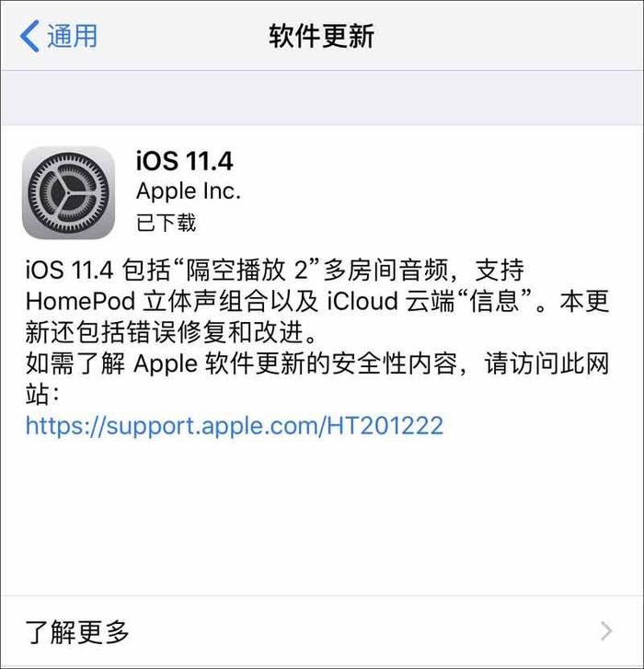Image resolution: width=644 pixels, height=669 pixels.
Task: Go back to 通用 settings label
Action: [72, 36]
